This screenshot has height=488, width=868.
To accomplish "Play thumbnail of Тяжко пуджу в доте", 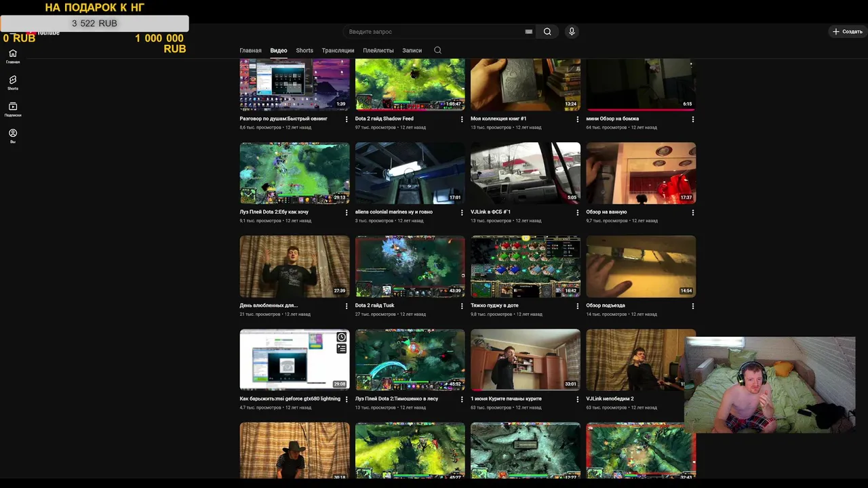I will (x=526, y=266).
